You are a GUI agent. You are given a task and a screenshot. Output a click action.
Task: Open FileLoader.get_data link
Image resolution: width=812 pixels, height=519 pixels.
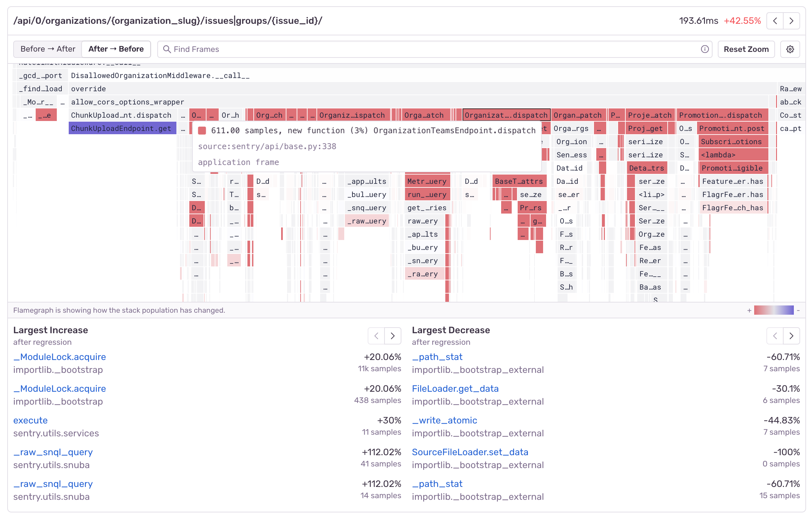[x=455, y=388]
